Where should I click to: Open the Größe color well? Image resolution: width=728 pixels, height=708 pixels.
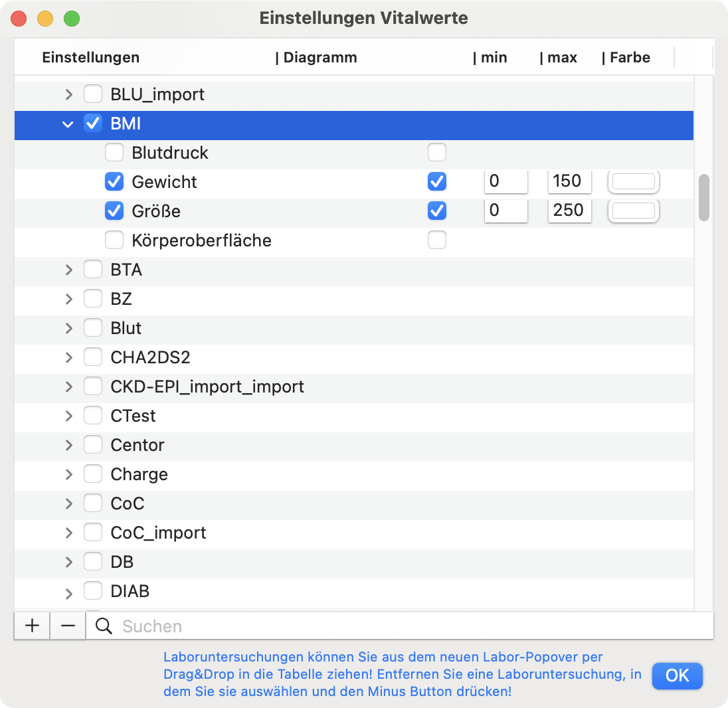[633, 211]
